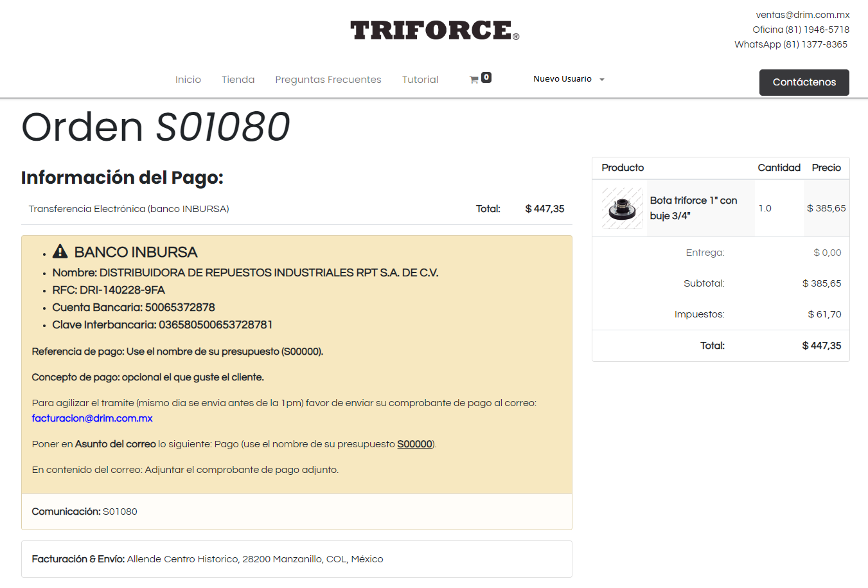The image size is (868, 588).
Task: Open the Bota triforce product thumbnail
Action: (622, 208)
